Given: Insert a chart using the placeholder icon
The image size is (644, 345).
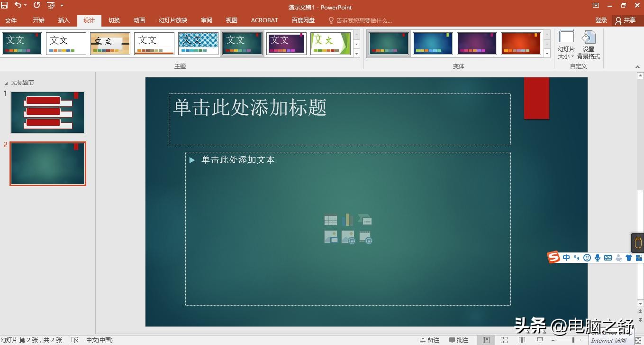Looking at the screenshot, I should 347,220.
